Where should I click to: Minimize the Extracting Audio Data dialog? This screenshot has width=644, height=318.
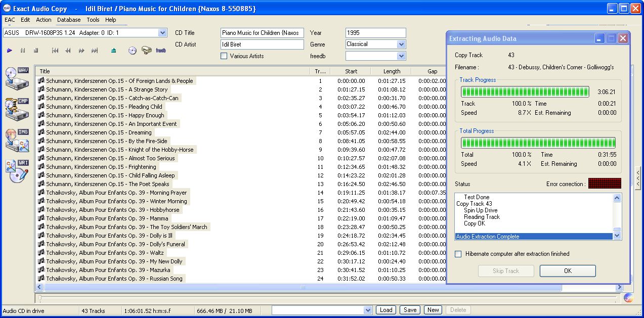click(599, 38)
